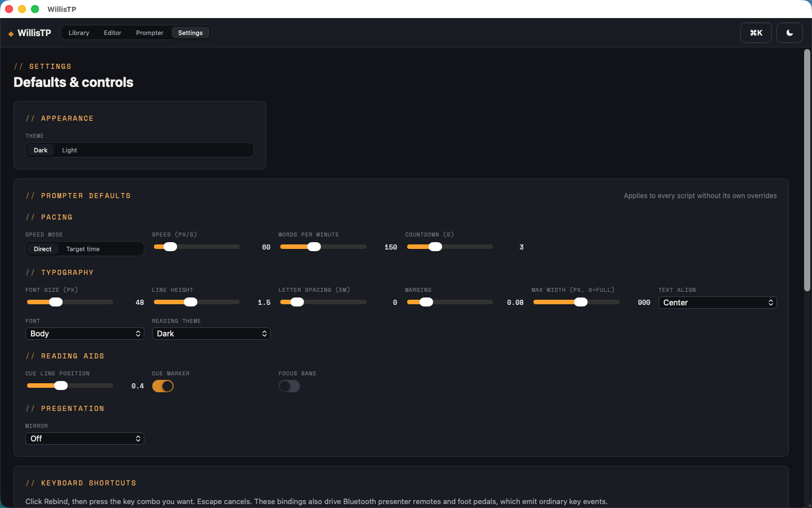
Task: Click the max width value 900
Action: (x=644, y=303)
